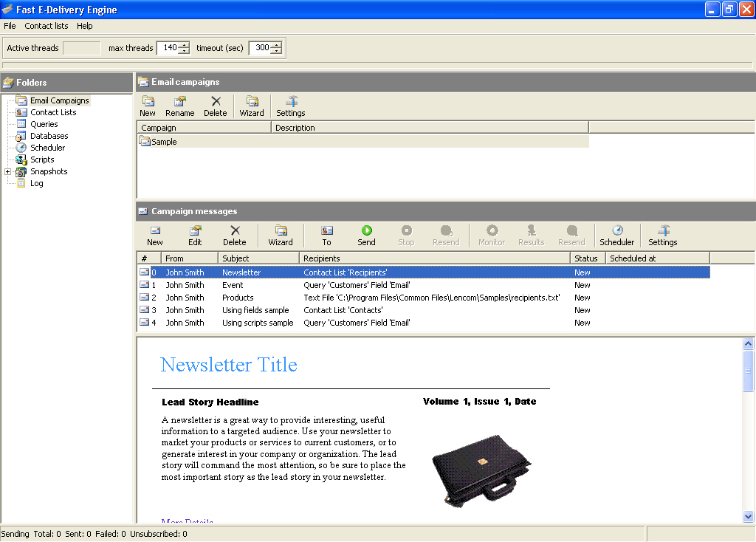
Task: Open Scripts folder item
Action: (x=42, y=159)
